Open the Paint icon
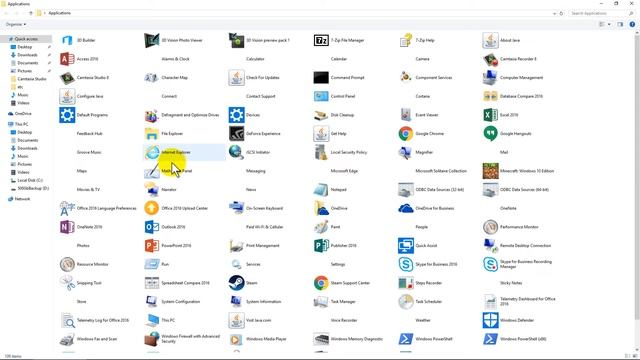640x360 pixels. 321,227
